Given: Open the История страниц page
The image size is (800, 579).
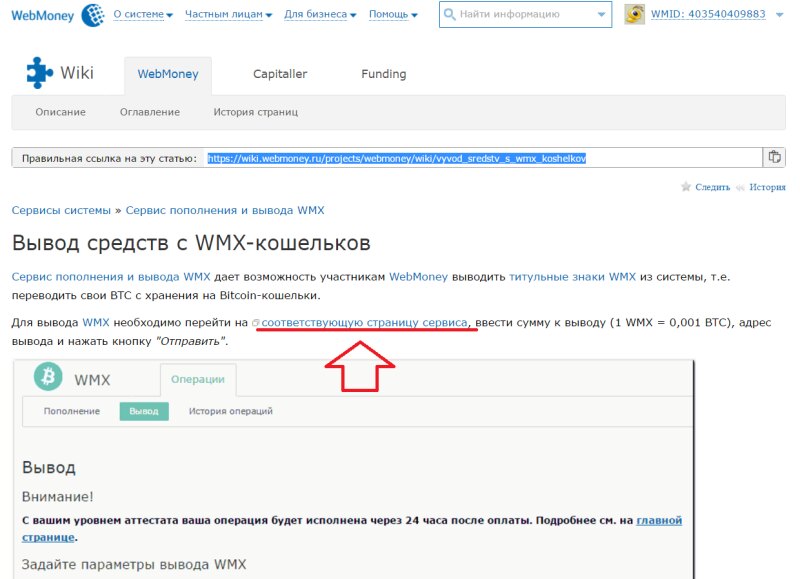Looking at the screenshot, I should point(255,112).
